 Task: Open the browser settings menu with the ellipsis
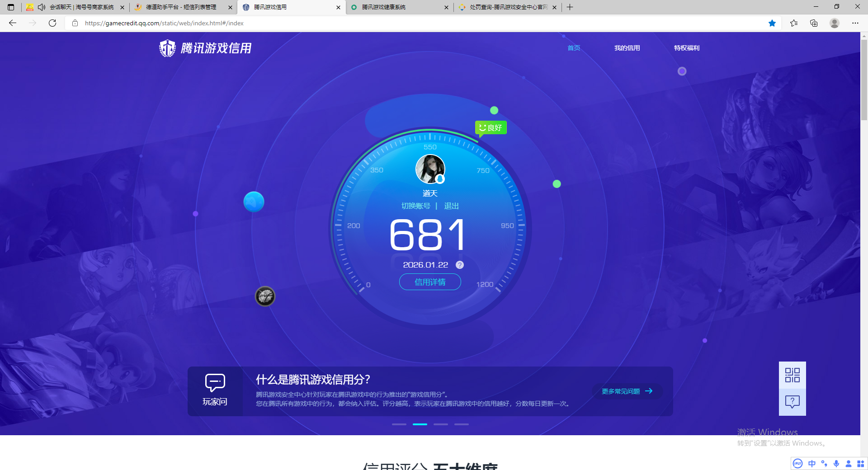pos(855,23)
